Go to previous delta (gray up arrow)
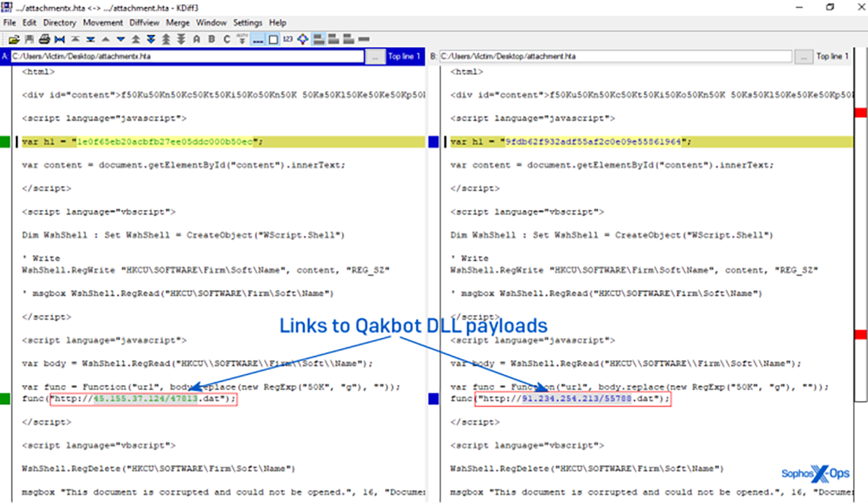This screenshot has width=868, height=503. point(106,38)
